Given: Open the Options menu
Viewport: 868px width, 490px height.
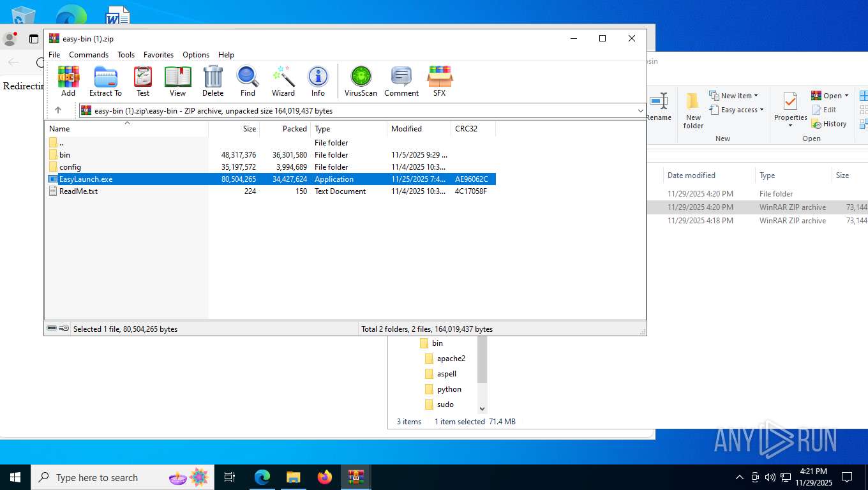Looking at the screenshot, I should coord(196,55).
